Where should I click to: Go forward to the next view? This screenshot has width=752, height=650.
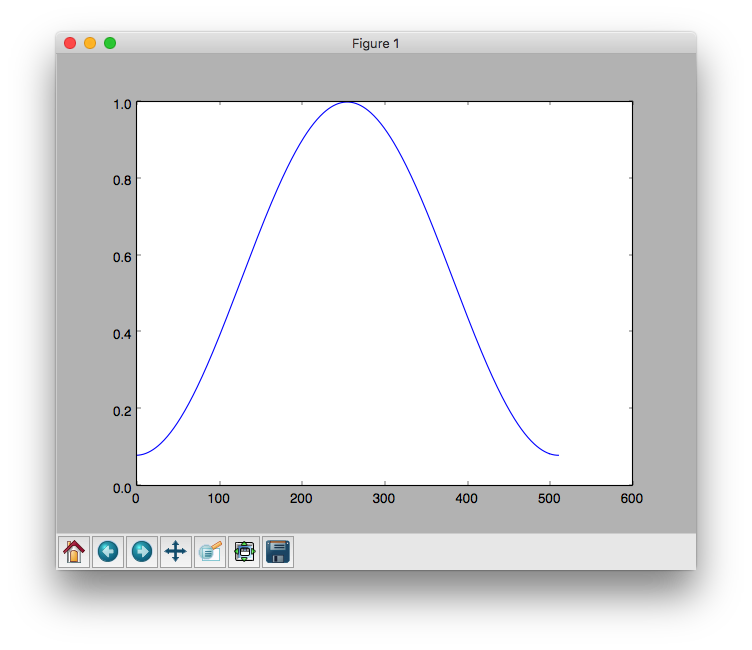[142, 552]
